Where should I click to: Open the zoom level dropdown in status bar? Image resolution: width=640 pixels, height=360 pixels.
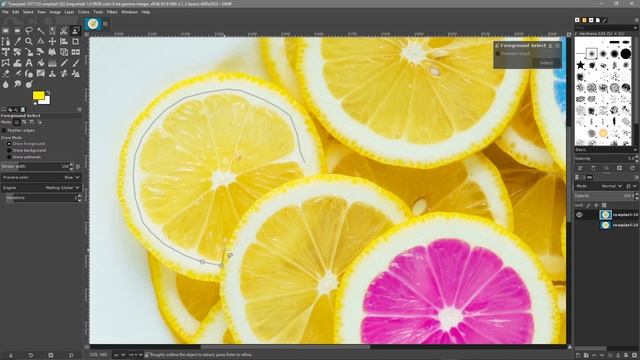pos(136,355)
